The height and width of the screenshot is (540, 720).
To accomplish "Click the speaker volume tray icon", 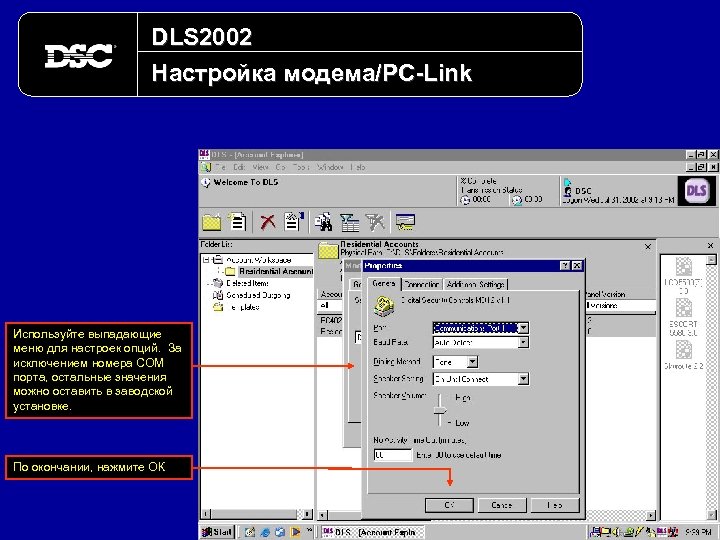I will pyautogui.click(x=617, y=532).
